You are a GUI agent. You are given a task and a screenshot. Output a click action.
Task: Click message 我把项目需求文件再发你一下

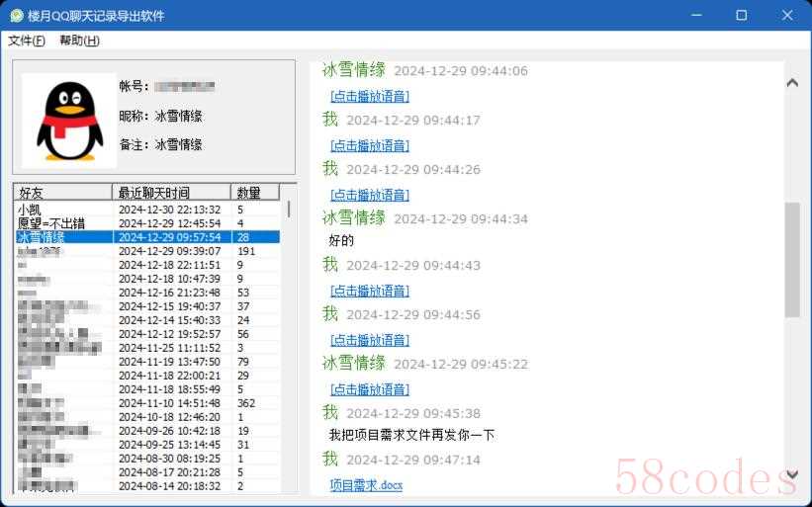411,435
